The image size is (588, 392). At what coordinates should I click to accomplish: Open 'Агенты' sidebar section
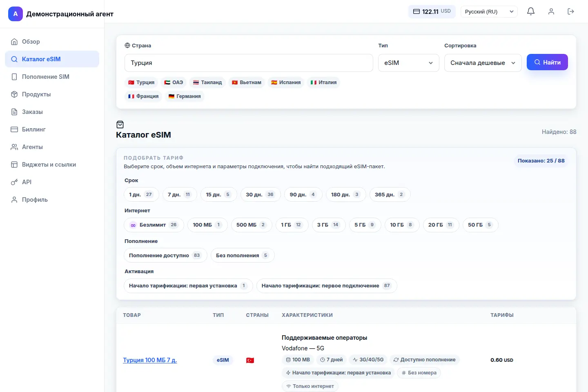coord(52,147)
